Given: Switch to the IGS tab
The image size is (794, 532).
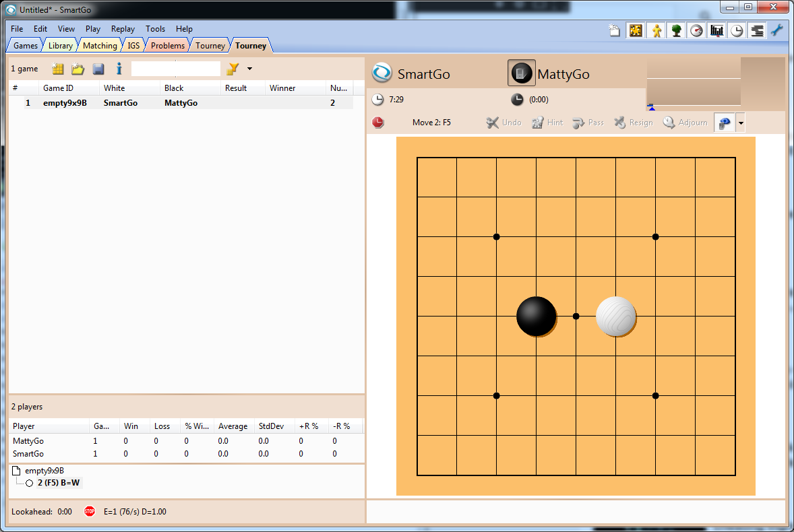Looking at the screenshot, I should pyautogui.click(x=133, y=46).
